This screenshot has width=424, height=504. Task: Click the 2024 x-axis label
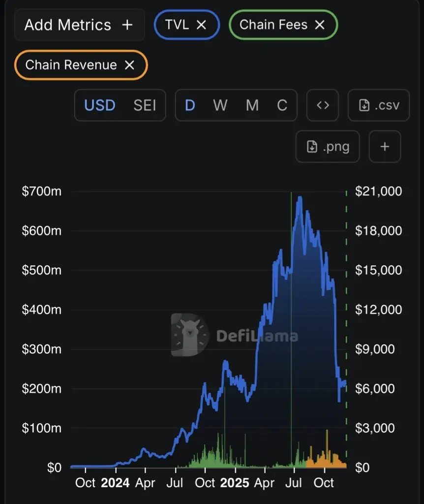tap(115, 483)
